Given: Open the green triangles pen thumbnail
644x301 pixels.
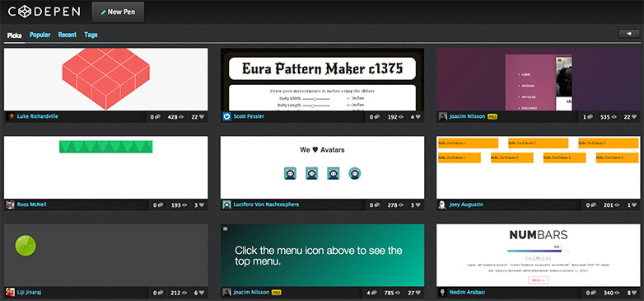Looking at the screenshot, I should tap(106, 167).
